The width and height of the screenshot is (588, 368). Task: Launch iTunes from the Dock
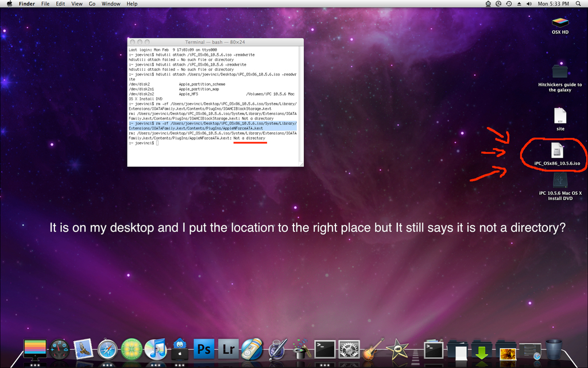pyautogui.click(x=156, y=349)
